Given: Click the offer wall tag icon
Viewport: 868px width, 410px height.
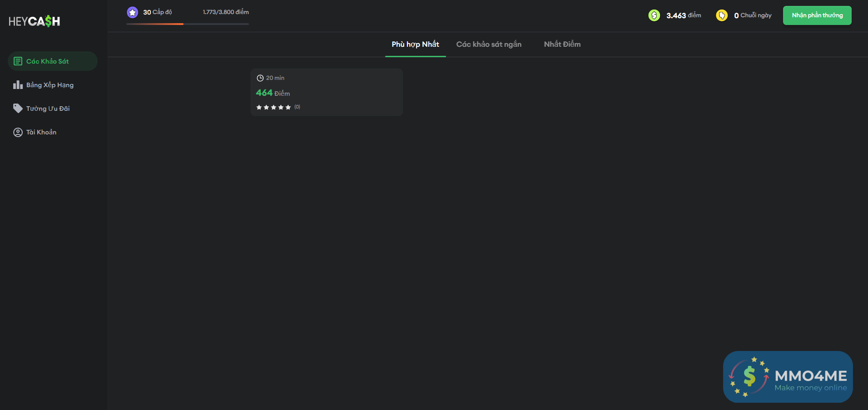Looking at the screenshot, I should pos(18,109).
